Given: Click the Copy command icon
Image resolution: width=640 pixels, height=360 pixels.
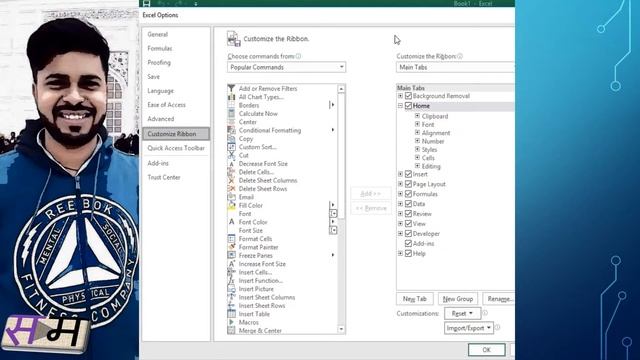Looking at the screenshot, I should (231, 139).
